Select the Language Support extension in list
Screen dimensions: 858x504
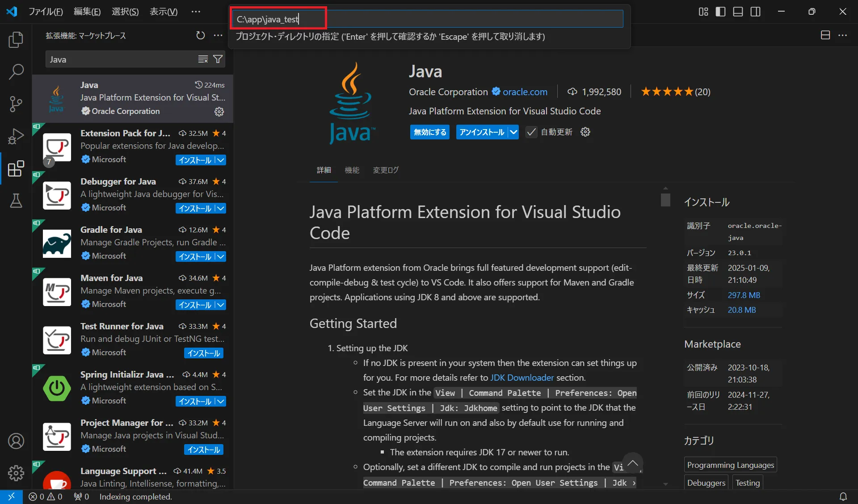[x=133, y=475]
